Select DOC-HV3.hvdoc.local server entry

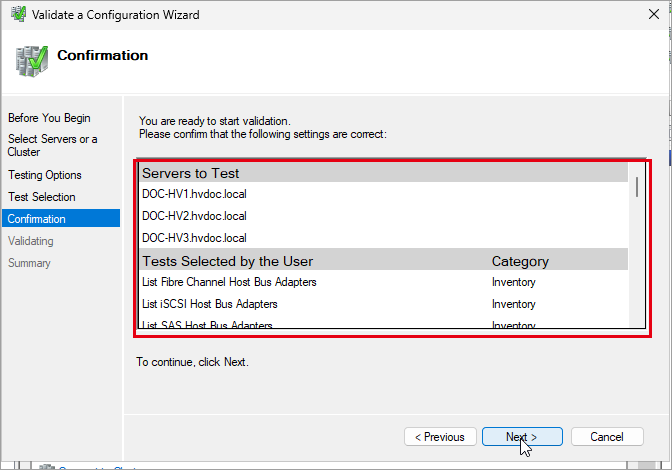pyautogui.click(x=194, y=238)
